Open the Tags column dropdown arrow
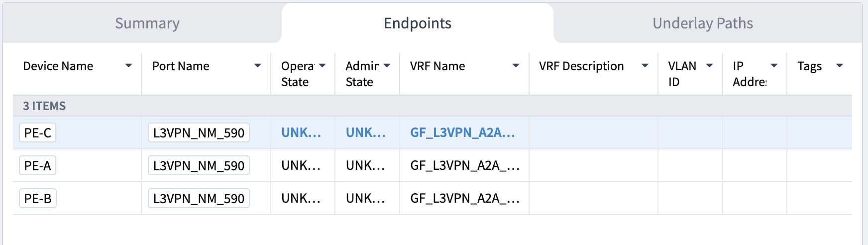Viewport: 868px width, 245px height. click(840, 66)
